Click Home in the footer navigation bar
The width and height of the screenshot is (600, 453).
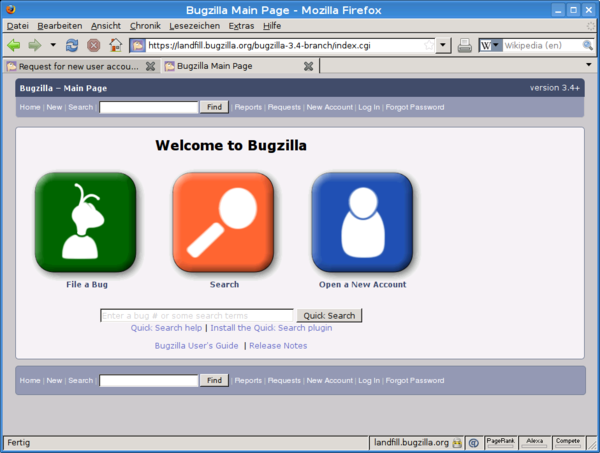pos(30,380)
